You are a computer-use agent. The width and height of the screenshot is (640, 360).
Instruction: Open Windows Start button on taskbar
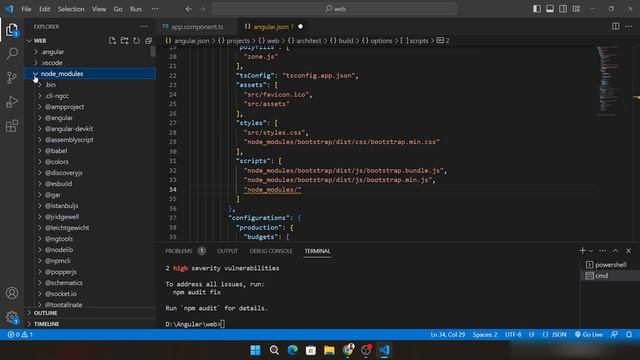(x=256, y=350)
